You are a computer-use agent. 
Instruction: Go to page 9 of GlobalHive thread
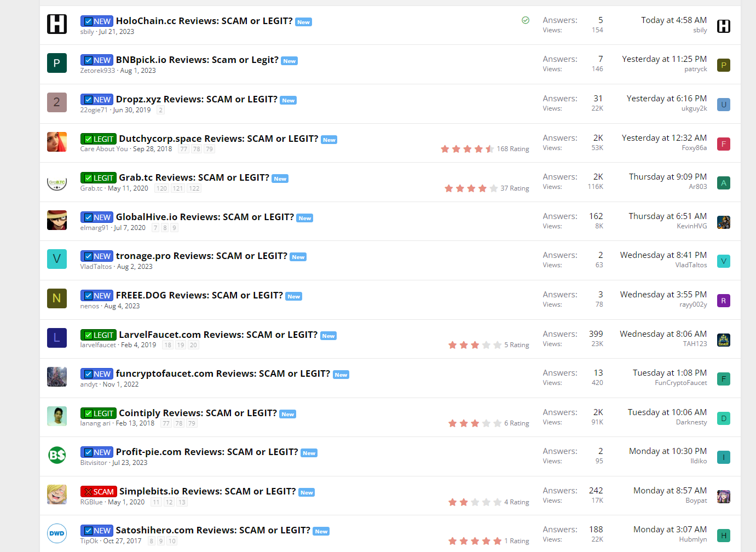point(174,228)
